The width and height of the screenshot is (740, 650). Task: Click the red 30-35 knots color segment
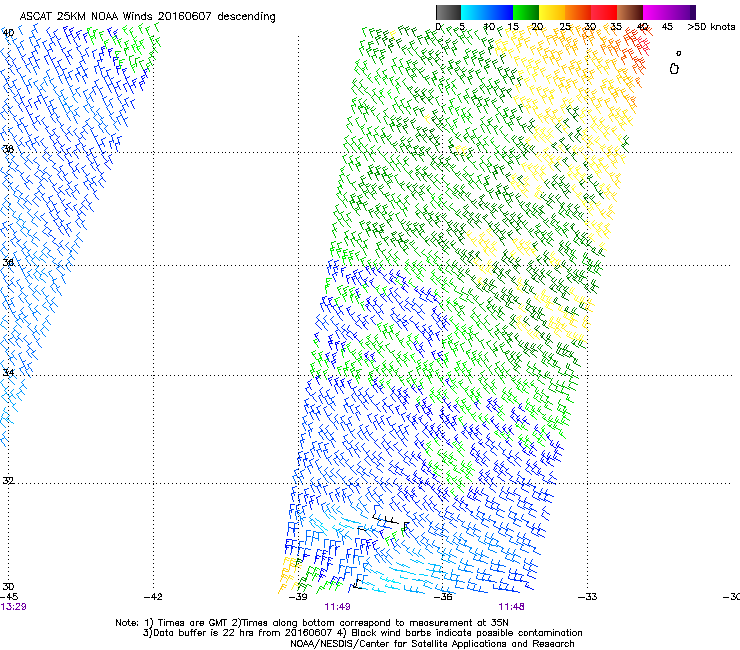pos(604,12)
